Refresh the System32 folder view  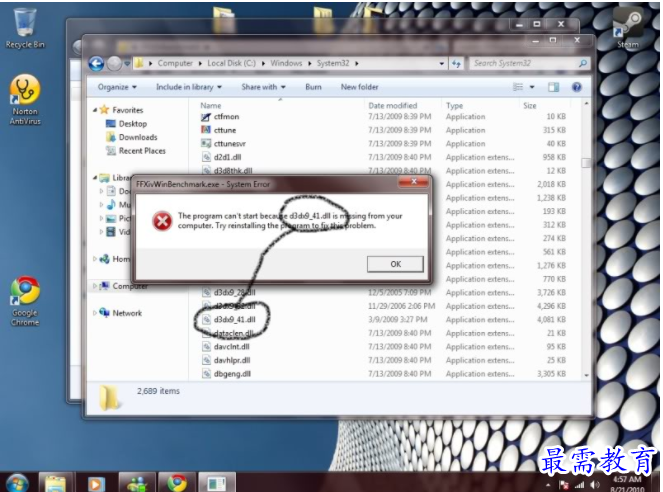coord(456,63)
